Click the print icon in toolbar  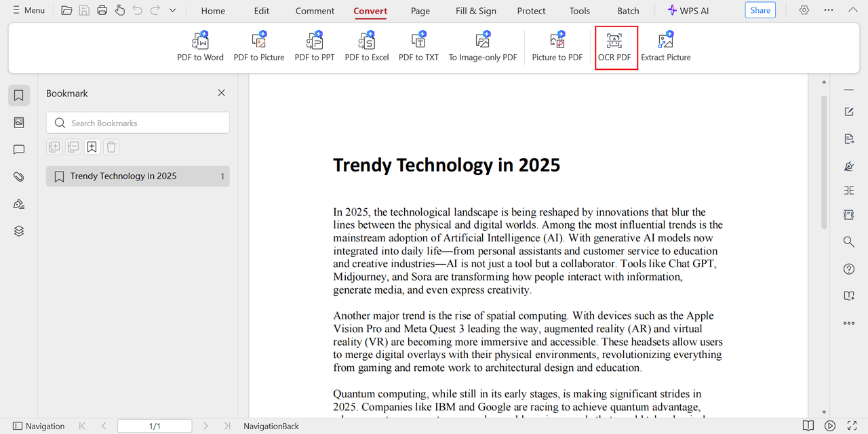(102, 10)
